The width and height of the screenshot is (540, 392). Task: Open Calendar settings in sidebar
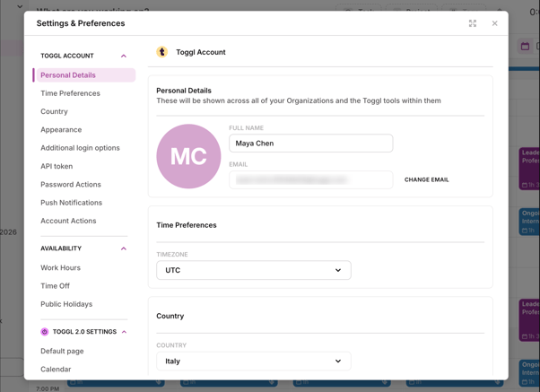pyautogui.click(x=56, y=370)
